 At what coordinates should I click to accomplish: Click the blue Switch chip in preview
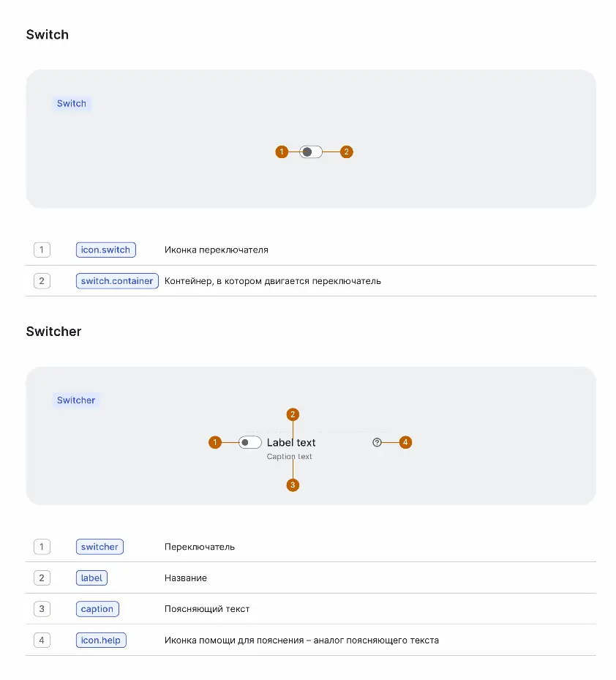[72, 104]
